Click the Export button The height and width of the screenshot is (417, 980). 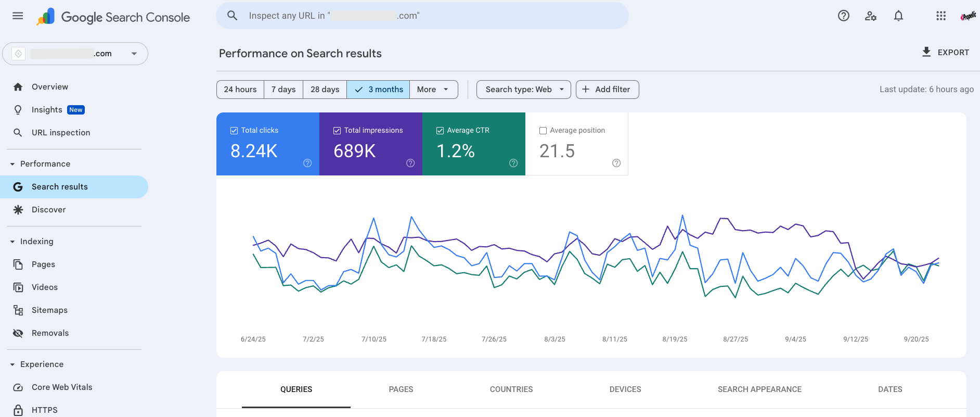click(x=945, y=52)
